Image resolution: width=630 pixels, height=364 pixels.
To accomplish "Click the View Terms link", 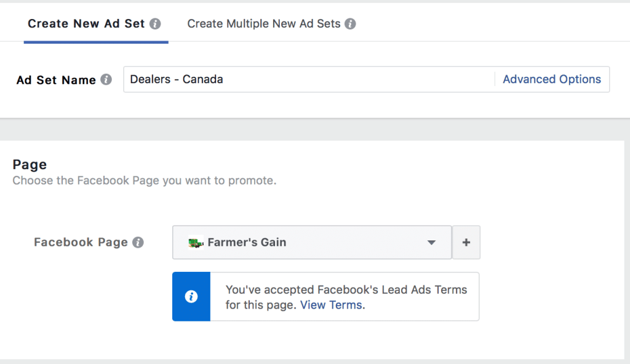I will coord(332,304).
